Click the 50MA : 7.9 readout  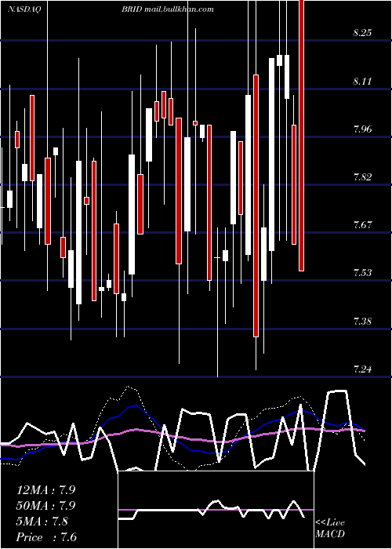[45, 506]
